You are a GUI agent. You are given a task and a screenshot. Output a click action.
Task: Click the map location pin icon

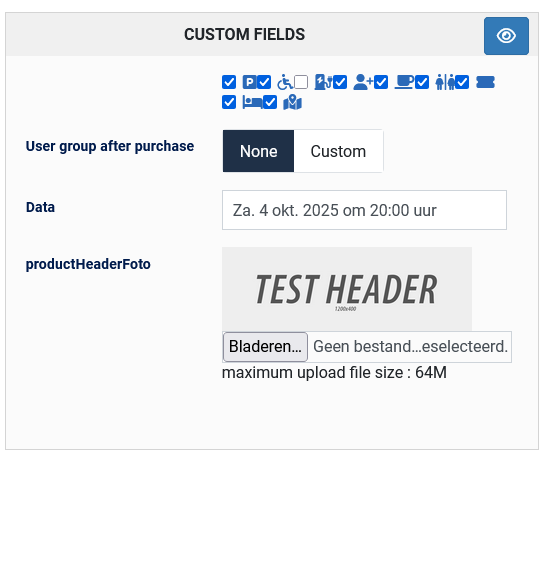(x=293, y=102)
